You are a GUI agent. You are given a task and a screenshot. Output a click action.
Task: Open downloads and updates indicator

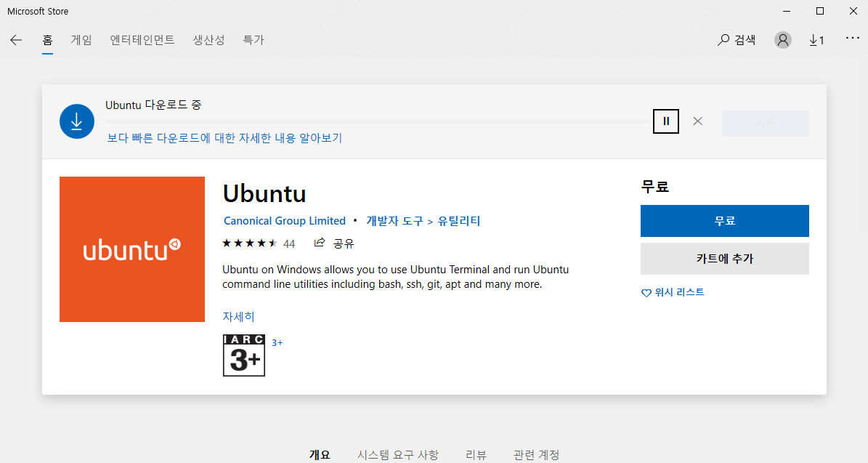click(x=816, y=40)
